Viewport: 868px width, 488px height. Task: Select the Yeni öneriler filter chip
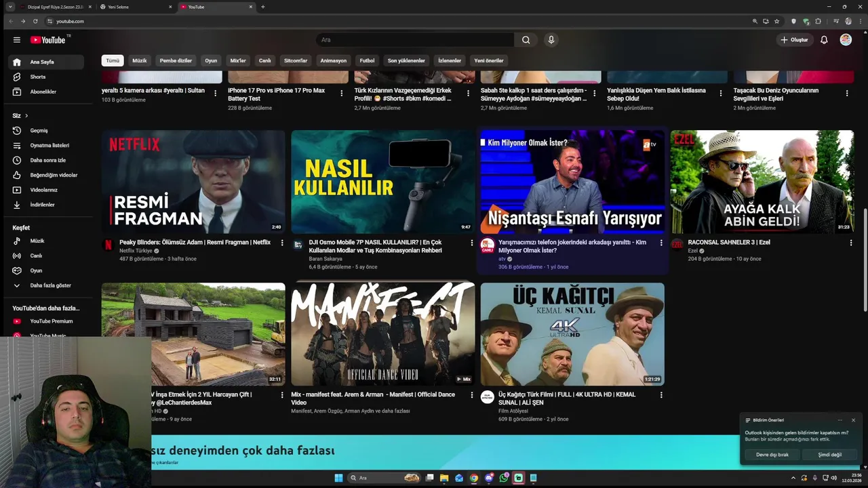point(489,60)
